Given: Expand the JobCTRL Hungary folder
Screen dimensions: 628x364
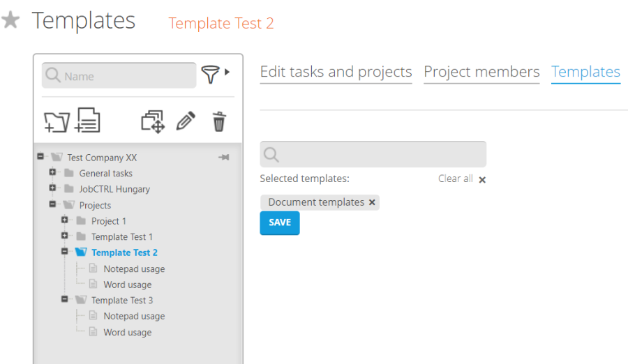Looking at the screenshot, I should (x=53, y=188).
